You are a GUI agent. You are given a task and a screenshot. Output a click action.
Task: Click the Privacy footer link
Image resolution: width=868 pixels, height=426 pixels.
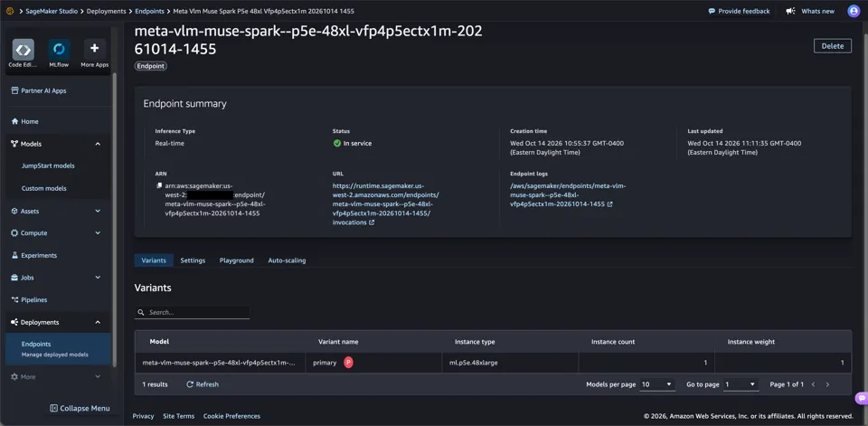144,416
